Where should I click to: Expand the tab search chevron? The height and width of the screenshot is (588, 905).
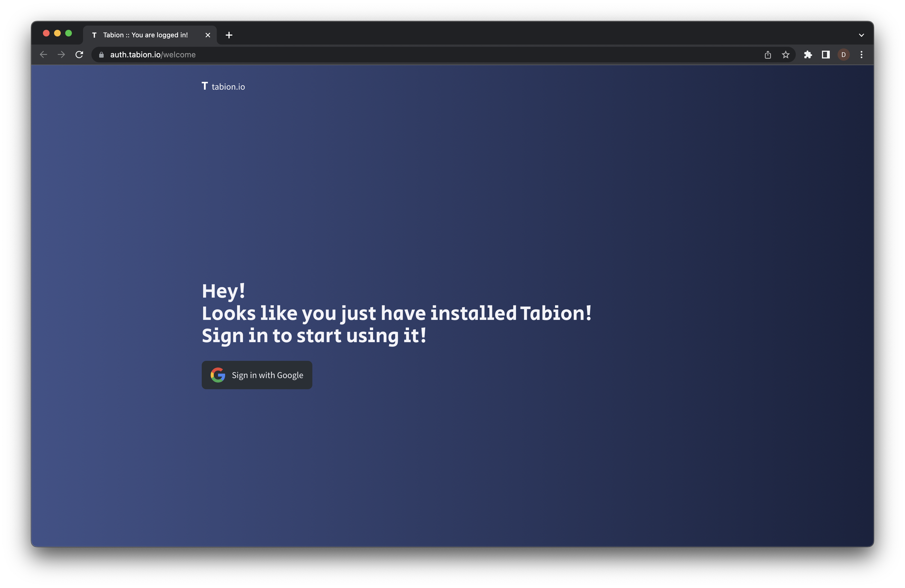861,35
